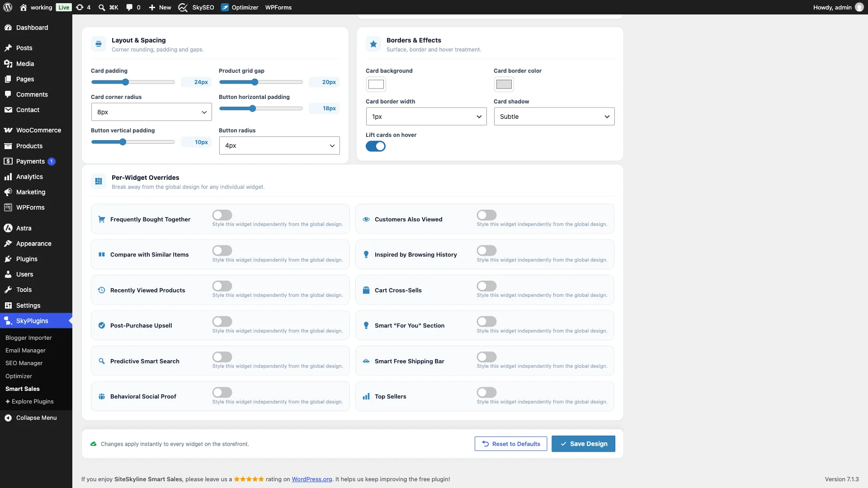Enable Customers Also Viewed override toggle
Image resolution: width=868 pixels, height=488 pixels.
coord(487,215)
